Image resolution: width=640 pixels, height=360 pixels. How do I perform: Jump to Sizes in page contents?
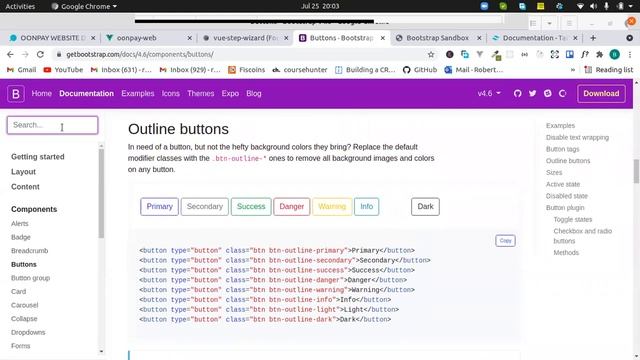coord(554,173)
